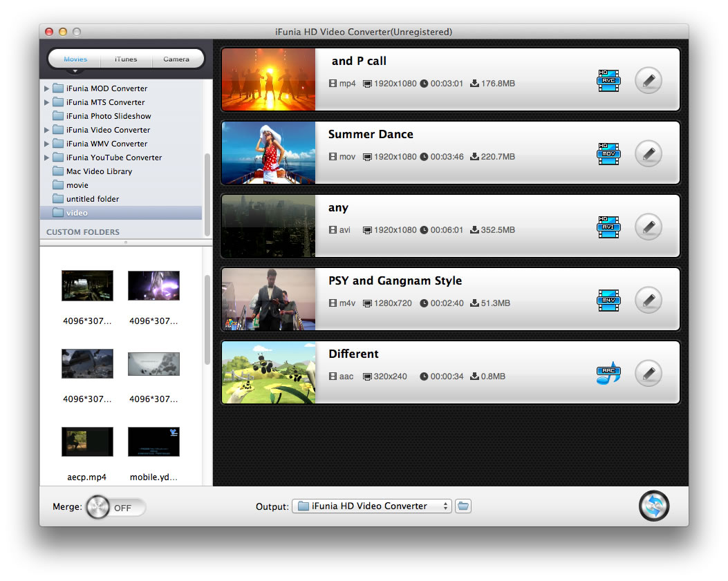
Task: Expand the iFunia WMV Converter folder
Action: (46, 144)
